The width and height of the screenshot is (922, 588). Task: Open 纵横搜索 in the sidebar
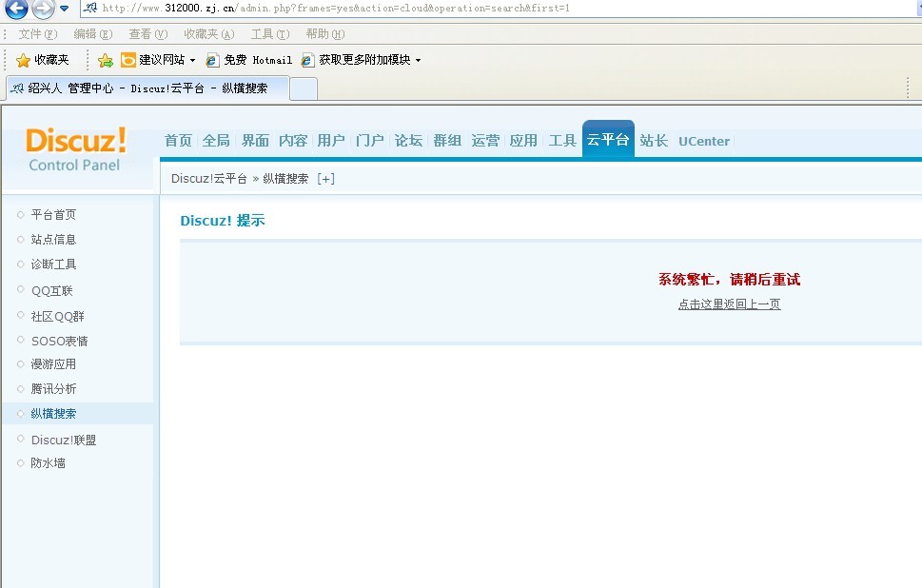pyautogui.click(x=53, y=413)
